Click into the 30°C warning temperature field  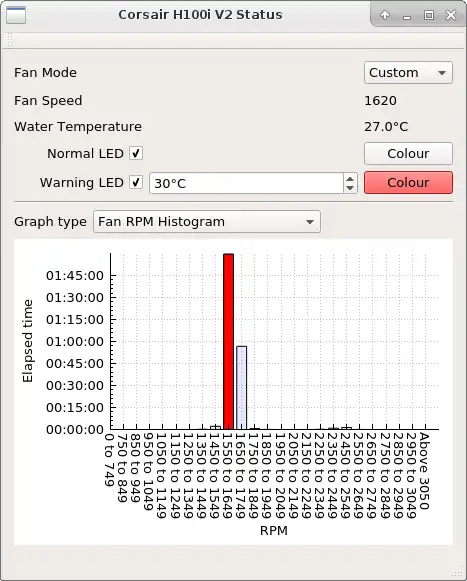click(246, 183)
